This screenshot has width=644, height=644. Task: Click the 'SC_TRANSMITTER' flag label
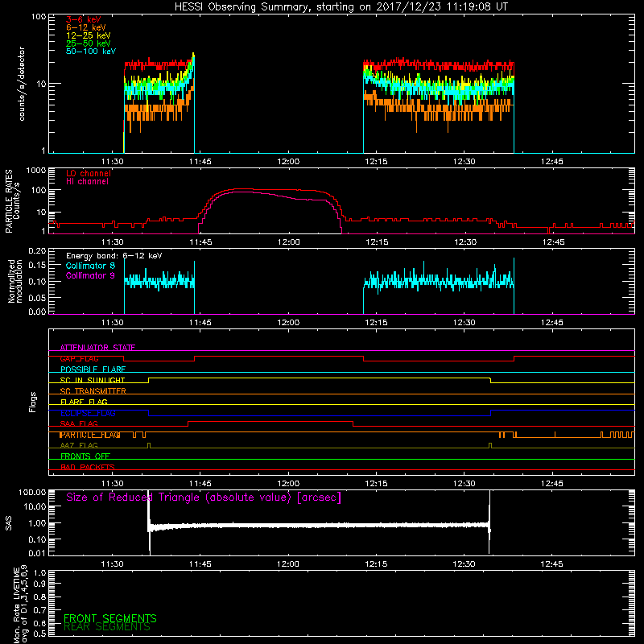[x=93, y=391]
